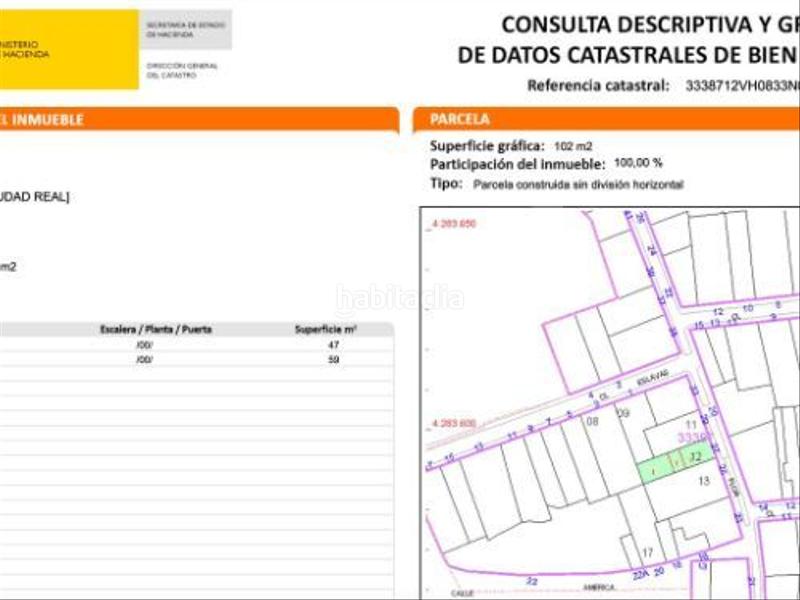Click parcel number 13 on the cadastral map
800x600 pixels.
coord(704,479)
